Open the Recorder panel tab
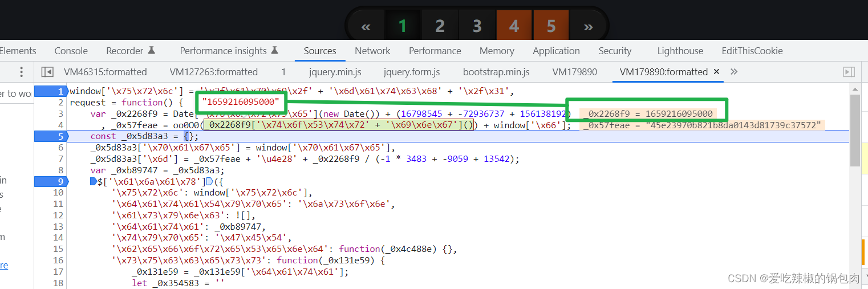Image resolution: width=868 pixels, height=289 pixels. 131,51
